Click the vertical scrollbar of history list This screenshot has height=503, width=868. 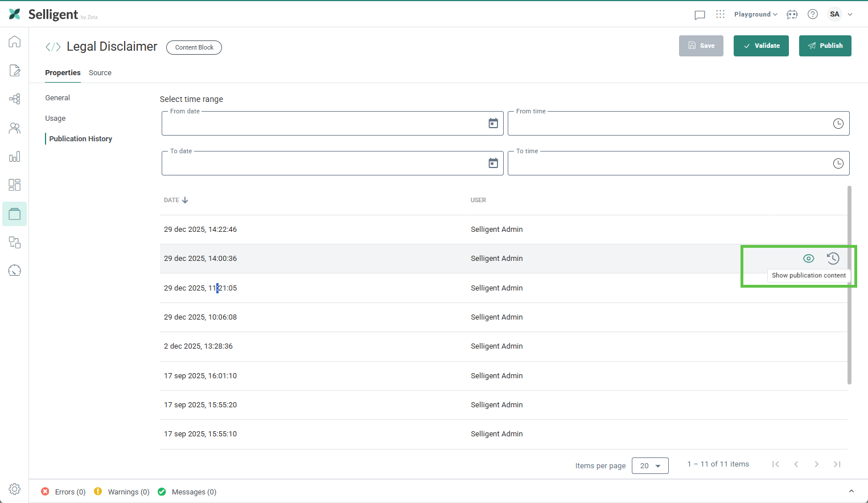pyautogui.click(x=849, y=285)
